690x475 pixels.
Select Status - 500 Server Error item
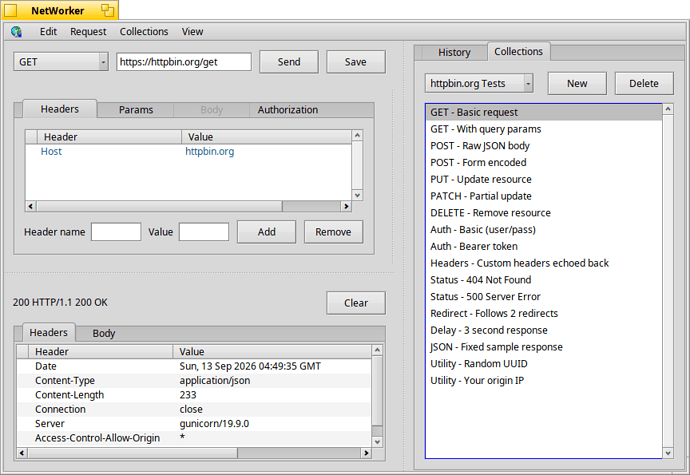[544, 296]
